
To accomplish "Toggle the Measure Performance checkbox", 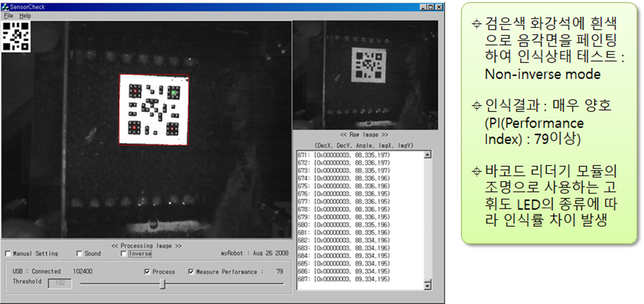I will coord(191,272).
